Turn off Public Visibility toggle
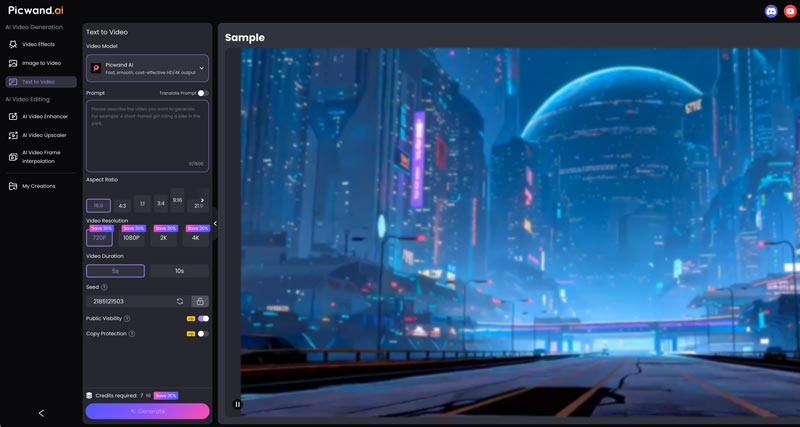Viewport: 800px width, 427px height. [x=203, y=318]
